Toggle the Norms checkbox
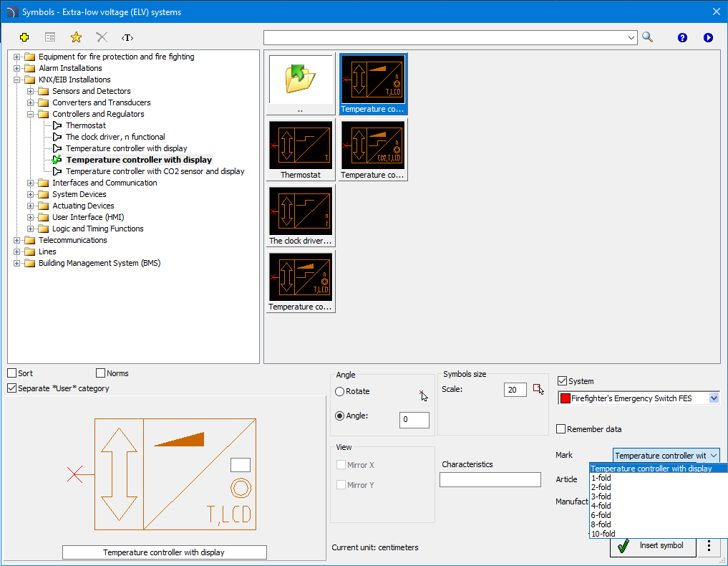 coord(100,373)
